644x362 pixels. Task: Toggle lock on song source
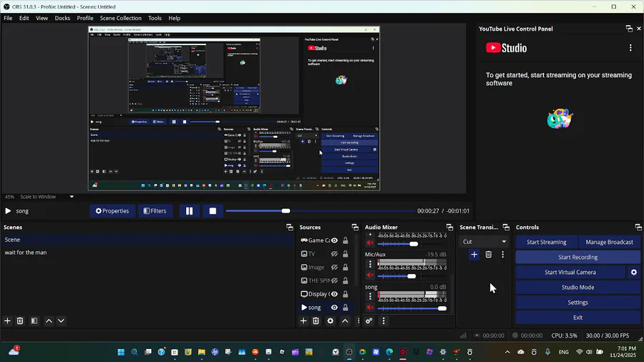346,308
